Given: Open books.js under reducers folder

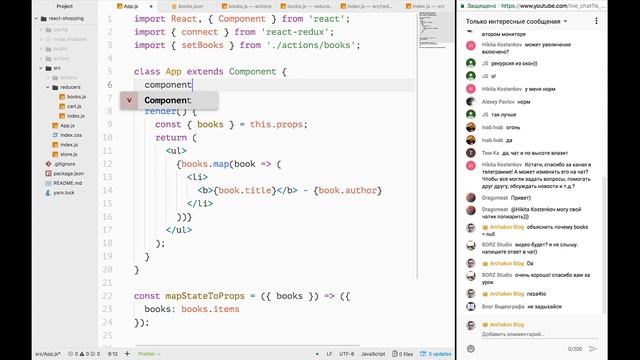Looking at the screenshot, I should click(76, 97).
